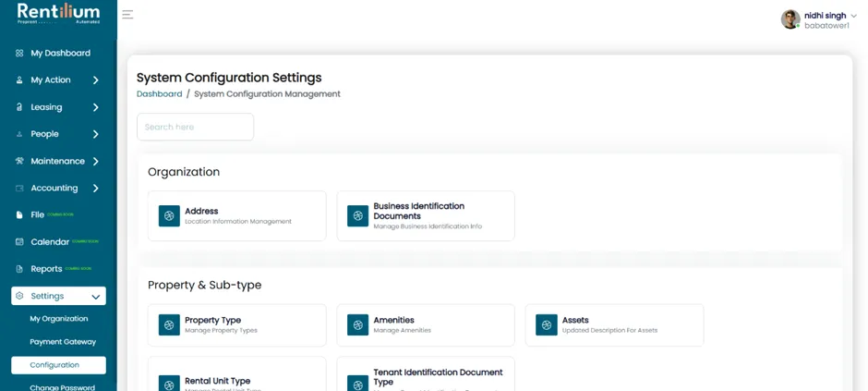Click the Property & Sub-type section heading
868x391 pixels.
(x=204, y=286)
